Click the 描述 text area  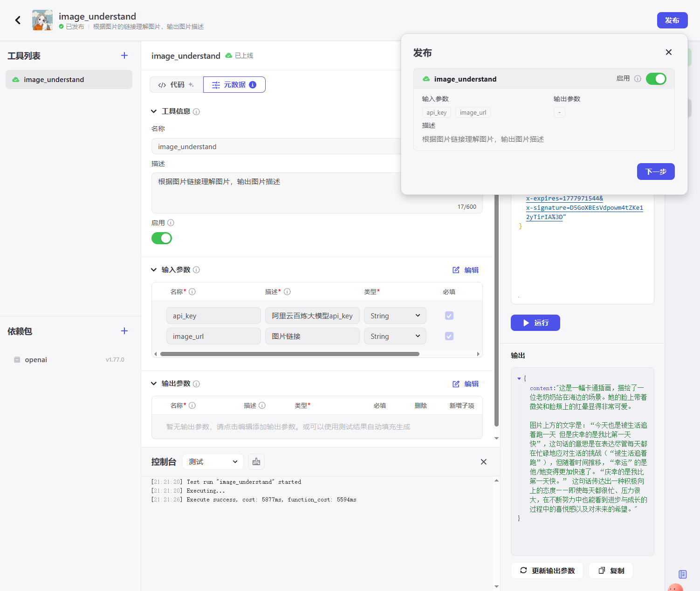pos(317,193)
